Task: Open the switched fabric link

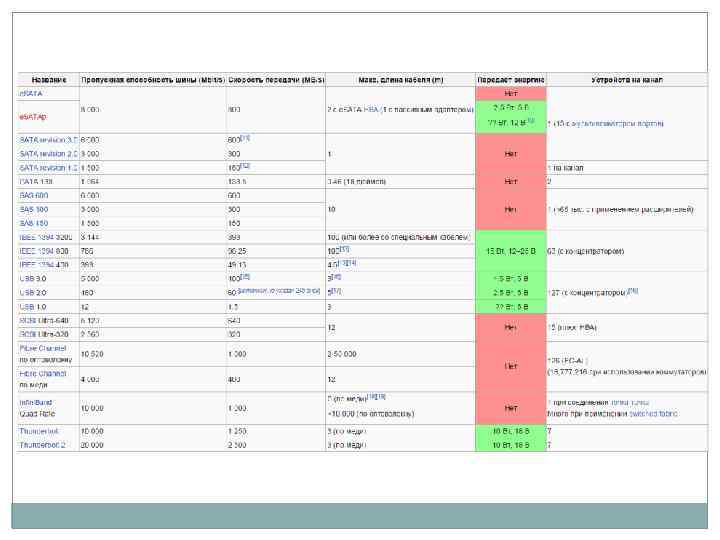Action: [653, 414]
